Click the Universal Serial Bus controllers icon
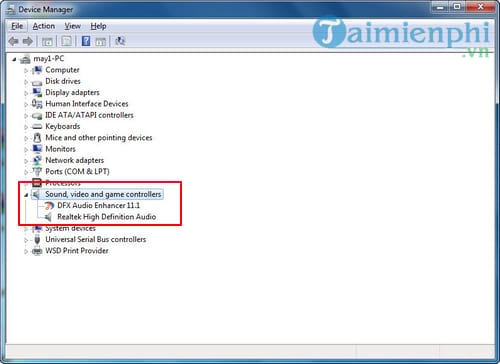The width and height of the screenshot is (500, 364). click(37, 240)
